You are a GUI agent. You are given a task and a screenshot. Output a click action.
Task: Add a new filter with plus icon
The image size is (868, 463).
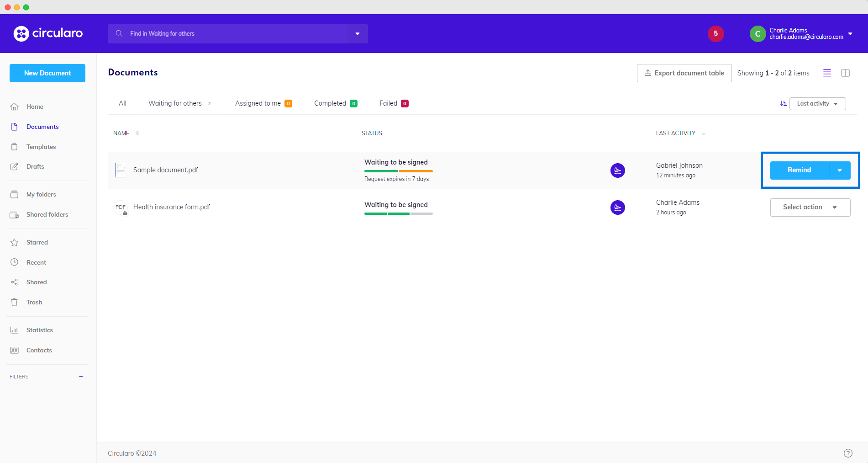coord(81,377)
